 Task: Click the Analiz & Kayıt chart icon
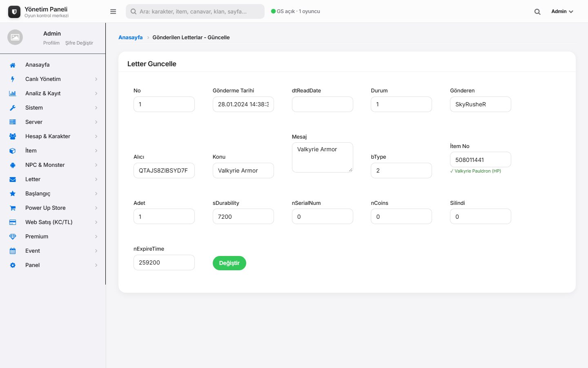(x=13, y=94)
